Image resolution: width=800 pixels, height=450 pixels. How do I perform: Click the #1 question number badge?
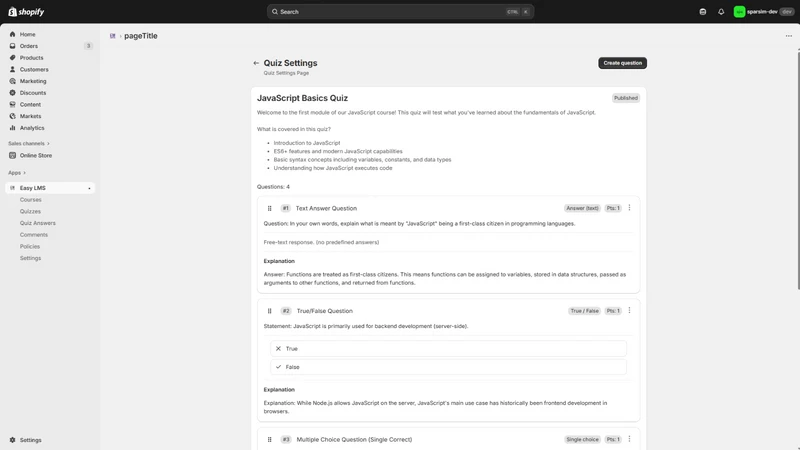point(286,208)
